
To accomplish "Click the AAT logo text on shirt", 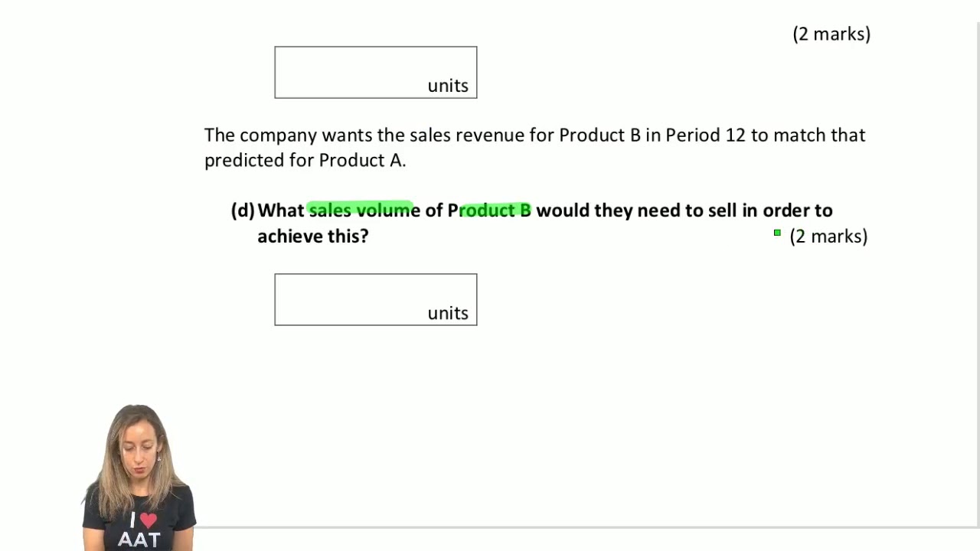I will (x=139, y=540).
